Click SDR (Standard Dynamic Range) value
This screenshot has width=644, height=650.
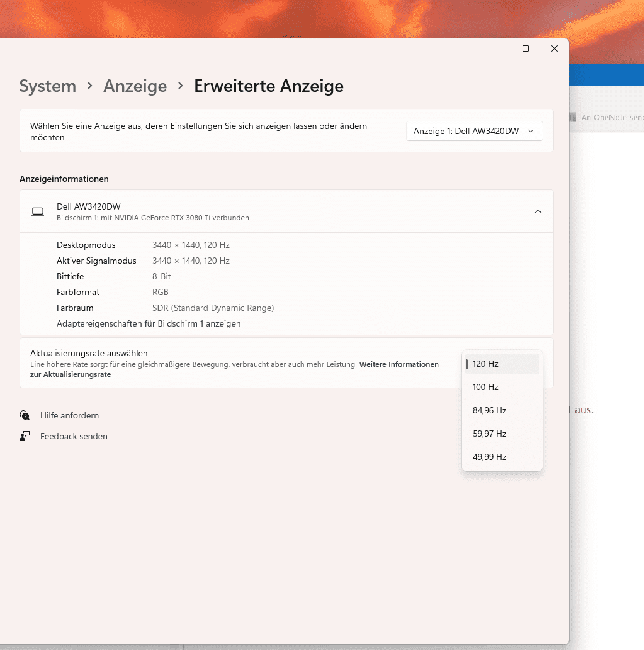click(x=213, y=308)
